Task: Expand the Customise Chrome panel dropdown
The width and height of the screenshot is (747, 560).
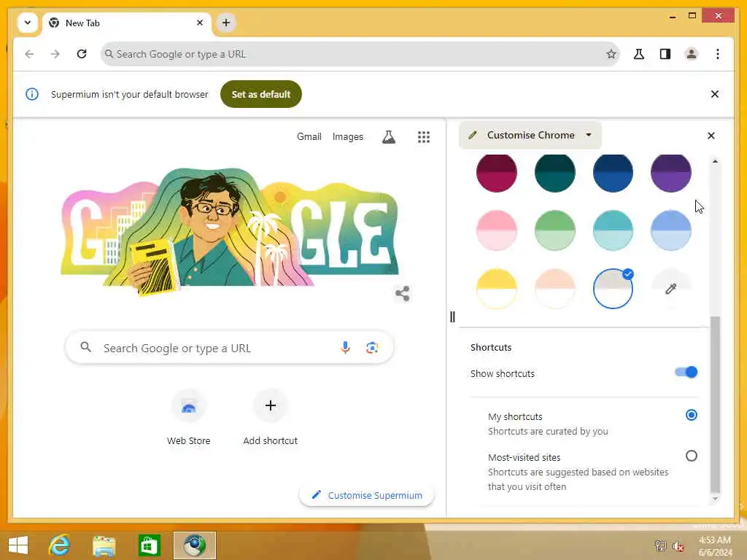Action: (530, 135)
